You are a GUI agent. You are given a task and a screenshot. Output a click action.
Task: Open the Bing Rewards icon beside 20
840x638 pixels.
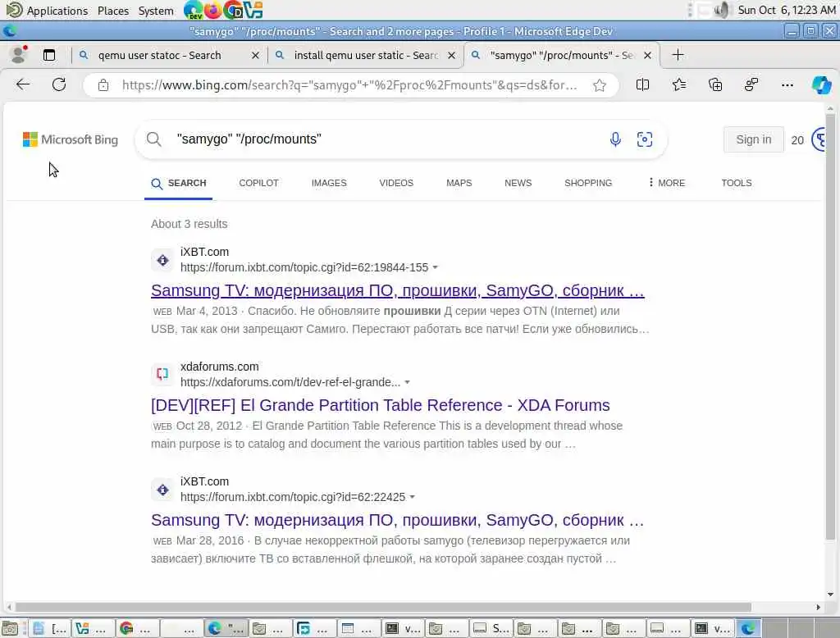point(819,139)
